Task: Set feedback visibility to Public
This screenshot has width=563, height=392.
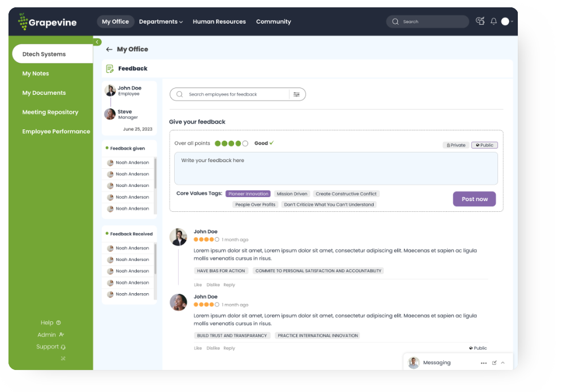Action: (x=484, y=145)
